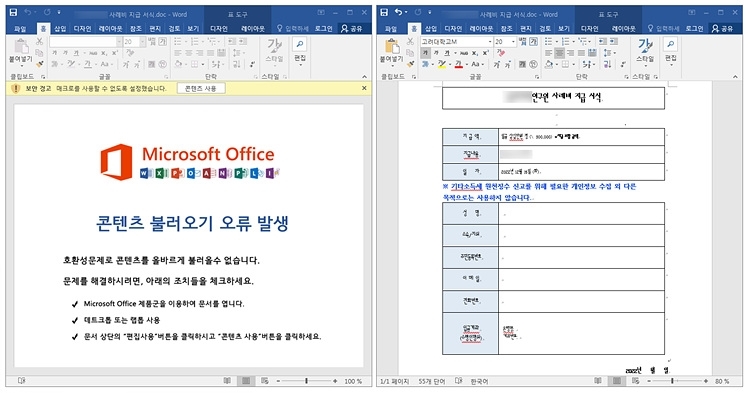The image size is (750, 393).
Task: Click Save icon in left Word window
Action: point(13,12)
